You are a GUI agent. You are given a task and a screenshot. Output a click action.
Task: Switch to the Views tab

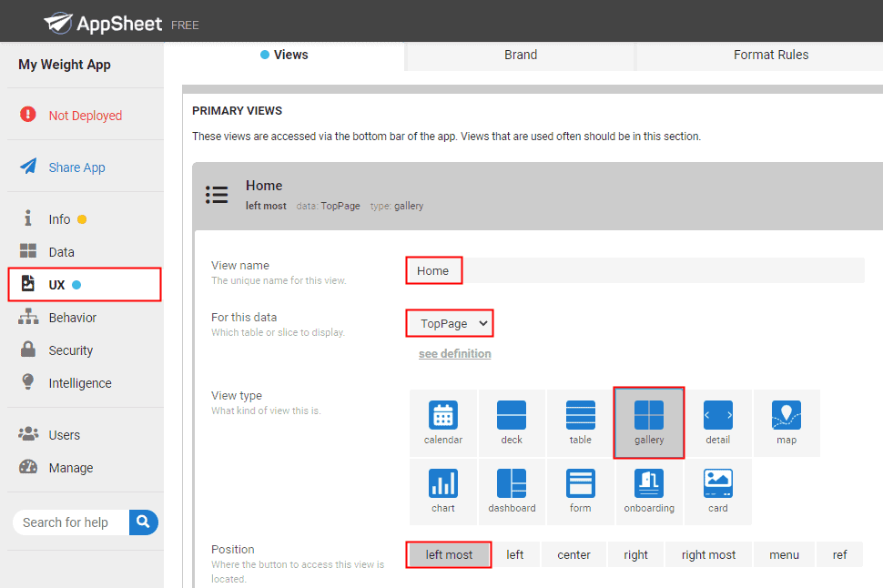click(284, 55)
